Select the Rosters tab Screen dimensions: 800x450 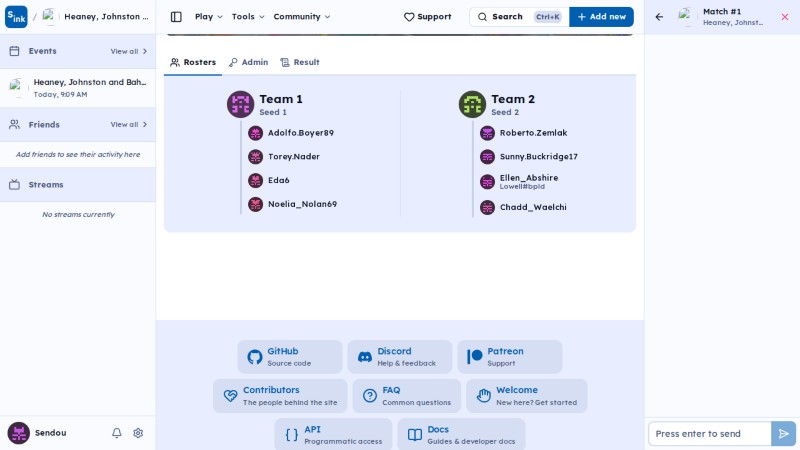coord(193,62)
